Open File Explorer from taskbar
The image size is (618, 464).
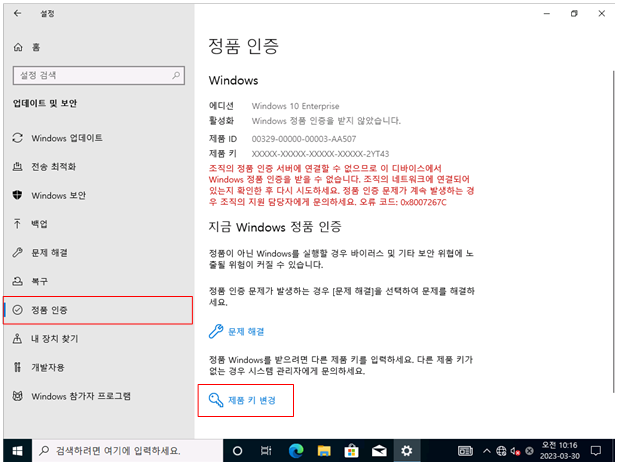click(x=324, y=451)
